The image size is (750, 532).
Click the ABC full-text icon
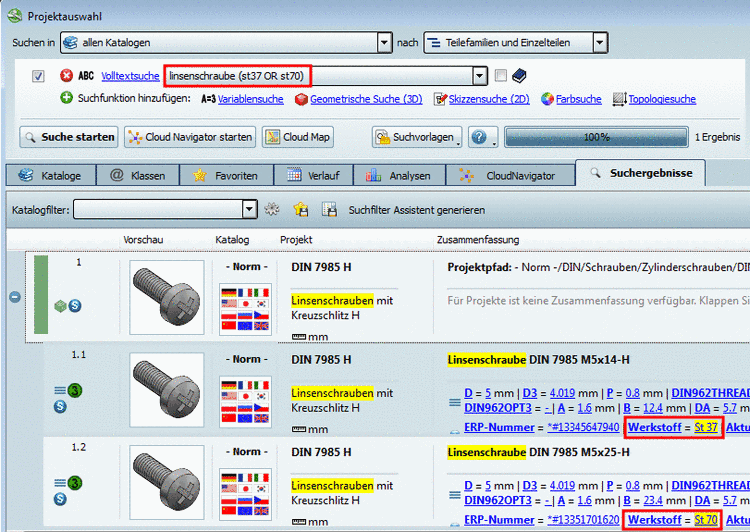tap(86, 76)
